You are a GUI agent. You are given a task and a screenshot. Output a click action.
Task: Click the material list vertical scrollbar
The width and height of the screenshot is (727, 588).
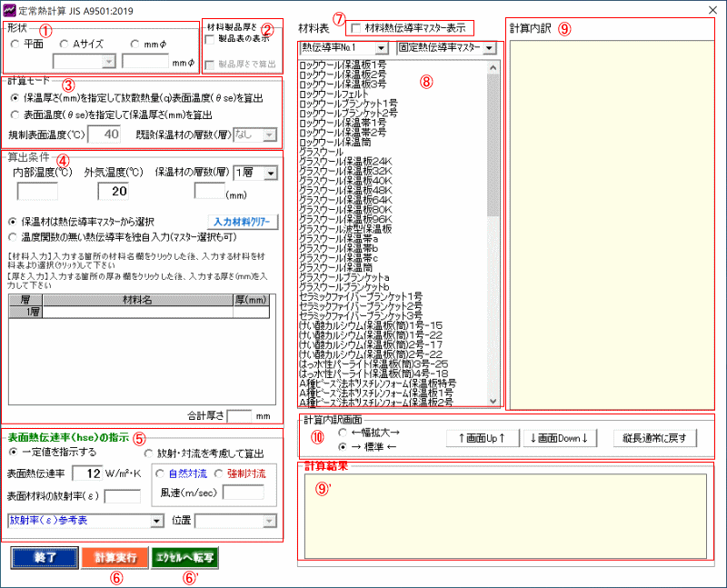(494, 227)
